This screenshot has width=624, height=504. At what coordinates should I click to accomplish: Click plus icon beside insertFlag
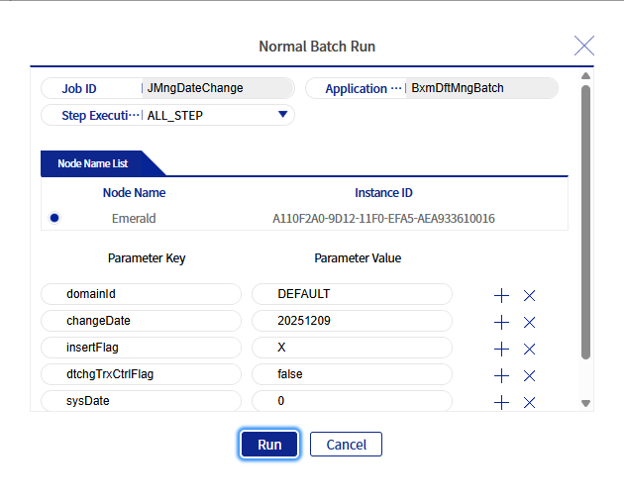coord(502,349)
